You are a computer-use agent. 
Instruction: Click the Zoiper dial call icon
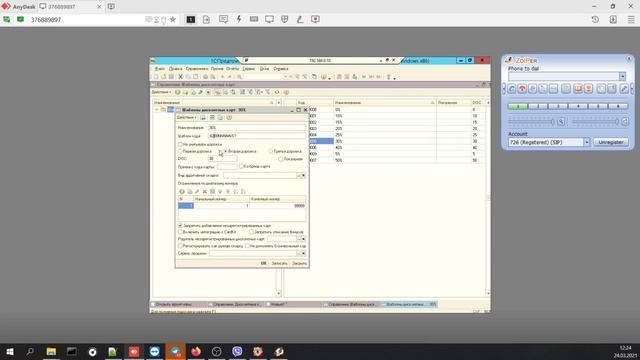pyautogui.click(x=512, y=89)
